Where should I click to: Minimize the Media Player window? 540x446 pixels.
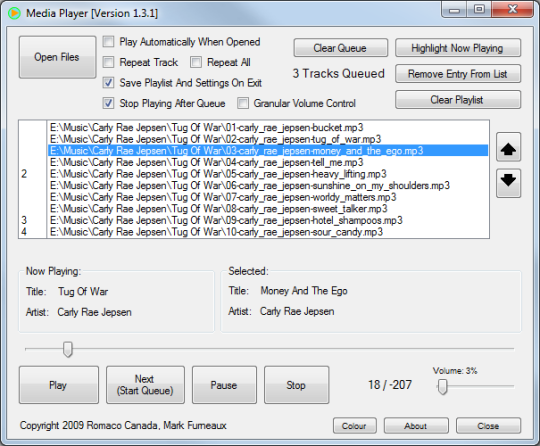pos(455,10)
